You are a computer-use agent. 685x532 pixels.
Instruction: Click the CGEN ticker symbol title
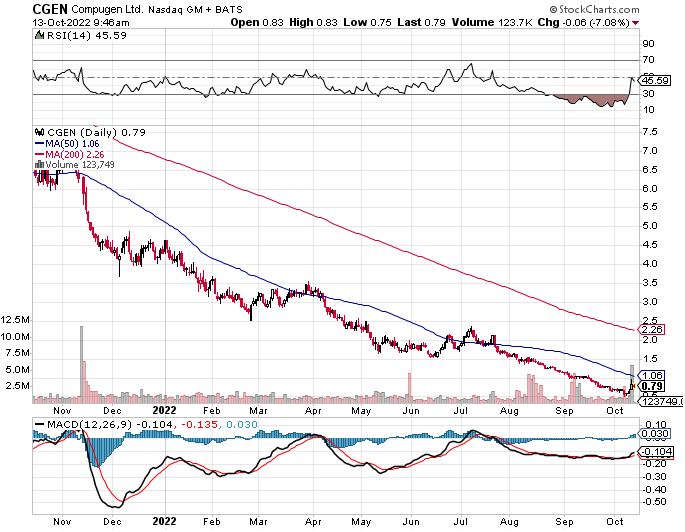pyautogui.click(x=50, y=9)
